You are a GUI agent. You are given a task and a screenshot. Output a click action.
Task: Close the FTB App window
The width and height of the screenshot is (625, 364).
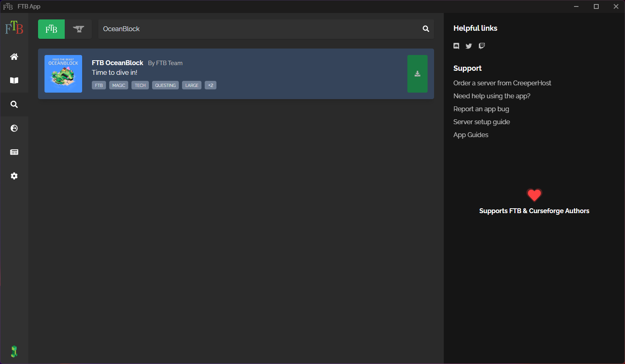616,6
